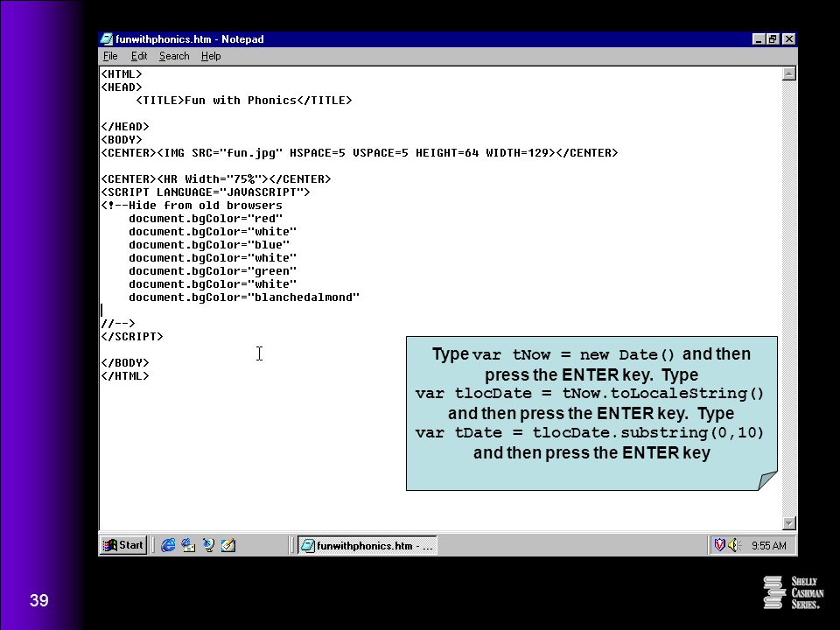This screenshot has height=630, width=840.
Task: Click the <BODY> opening tag line
Action: [122, 140]
